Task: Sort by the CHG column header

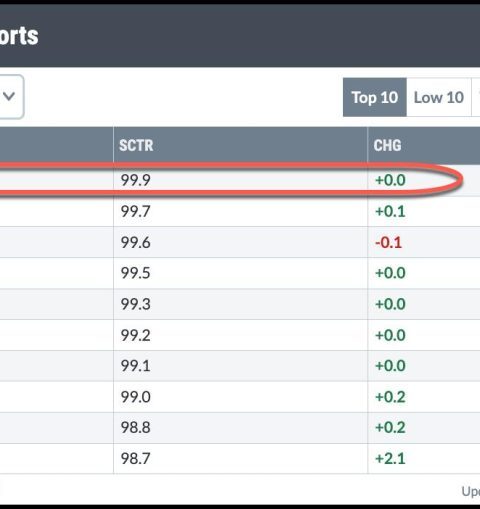Action: 387,145
